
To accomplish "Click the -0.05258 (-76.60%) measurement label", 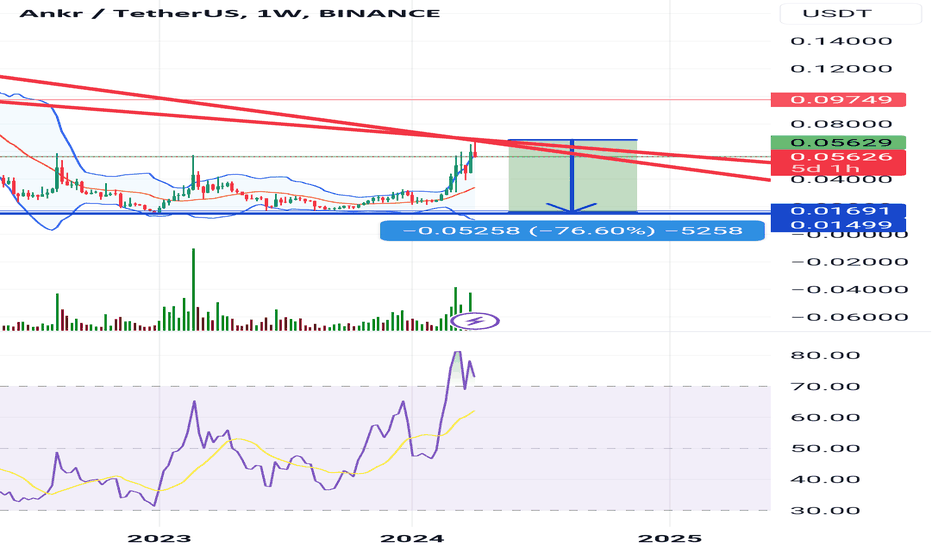I will click(572, 231).
